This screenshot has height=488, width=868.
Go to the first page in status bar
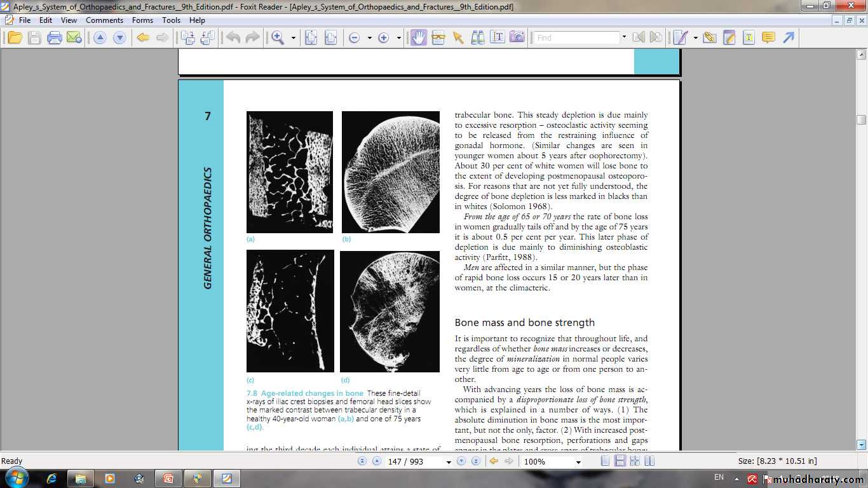pos(362,461)
